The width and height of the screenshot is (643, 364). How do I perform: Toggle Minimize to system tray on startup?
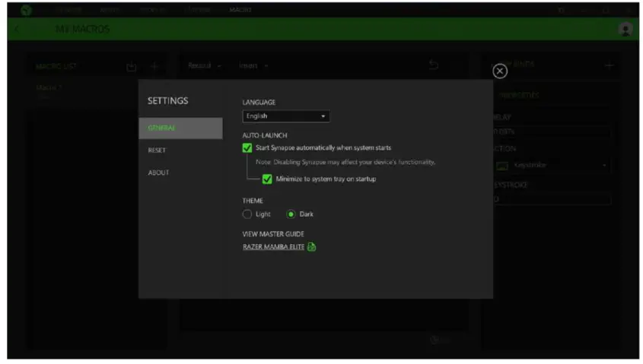coord(267,179)
